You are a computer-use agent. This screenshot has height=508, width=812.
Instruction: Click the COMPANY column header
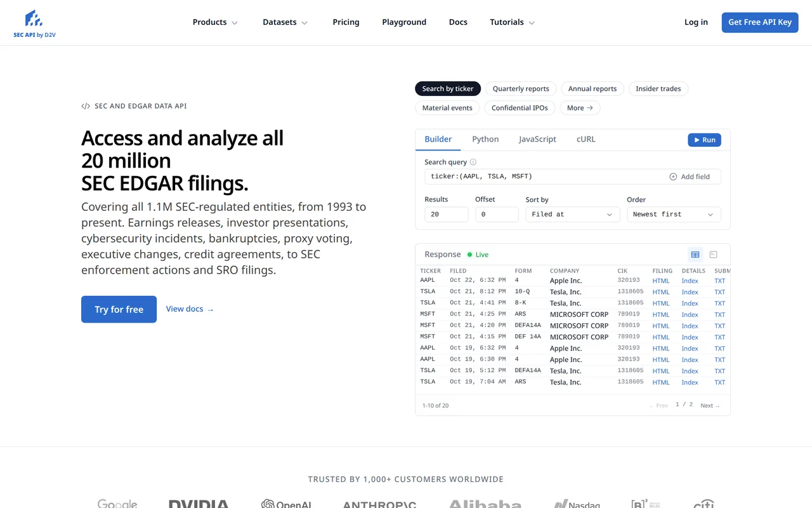(x=565, y=271)
